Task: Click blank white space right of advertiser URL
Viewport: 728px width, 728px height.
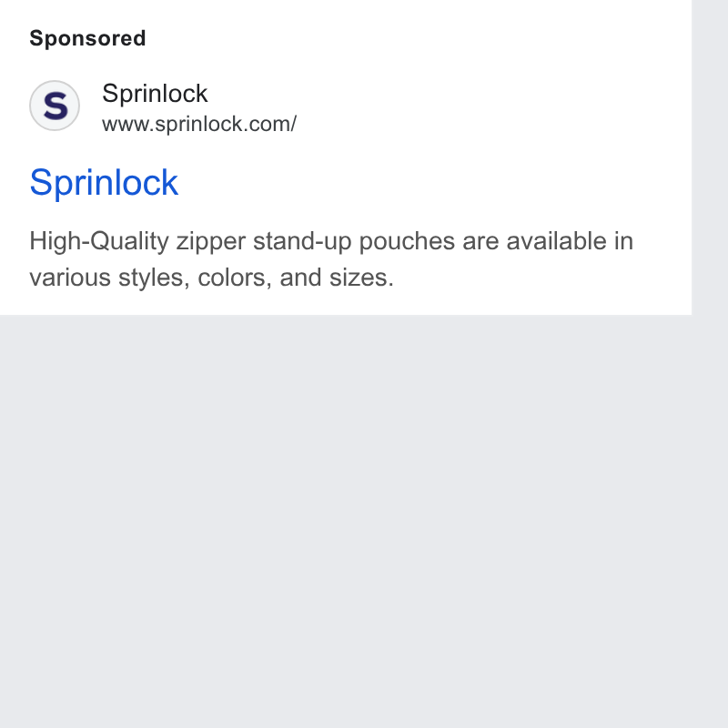Action: pyautogui.click(x=494, y=124)
